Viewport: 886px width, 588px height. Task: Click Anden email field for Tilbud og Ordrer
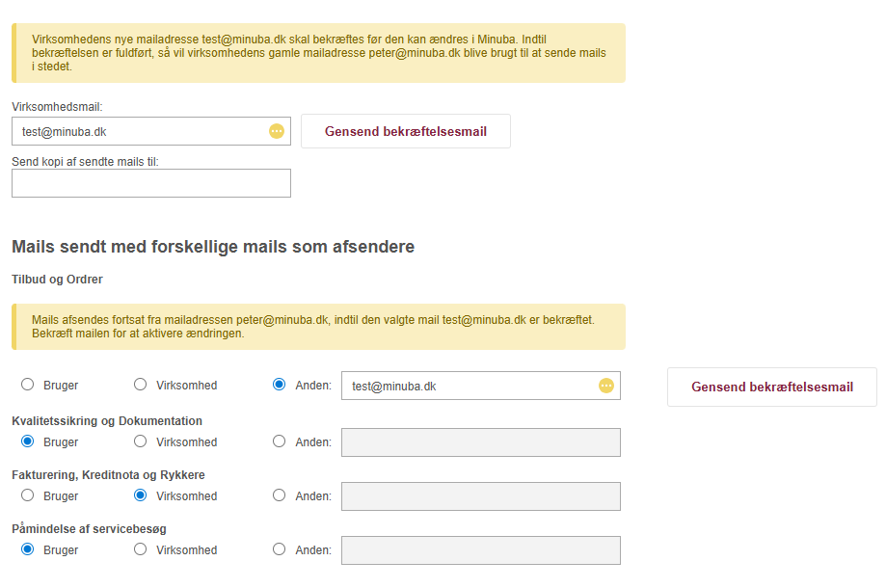point(468,386)
